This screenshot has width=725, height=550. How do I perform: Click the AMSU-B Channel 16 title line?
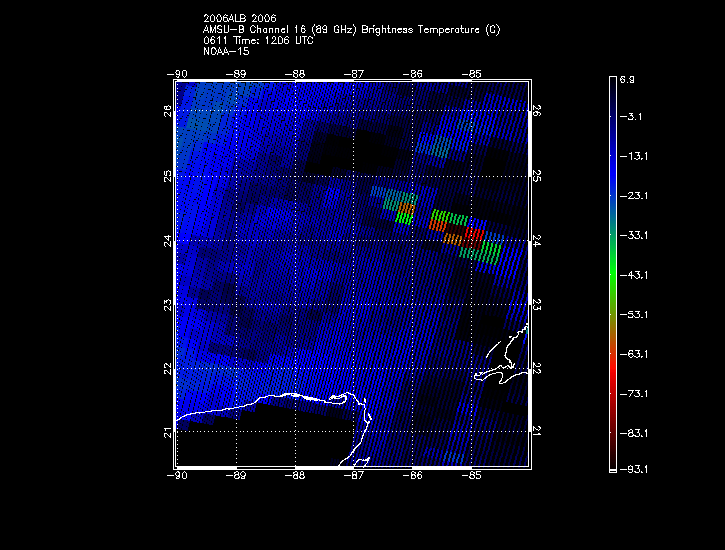click(x=350, y=29)
